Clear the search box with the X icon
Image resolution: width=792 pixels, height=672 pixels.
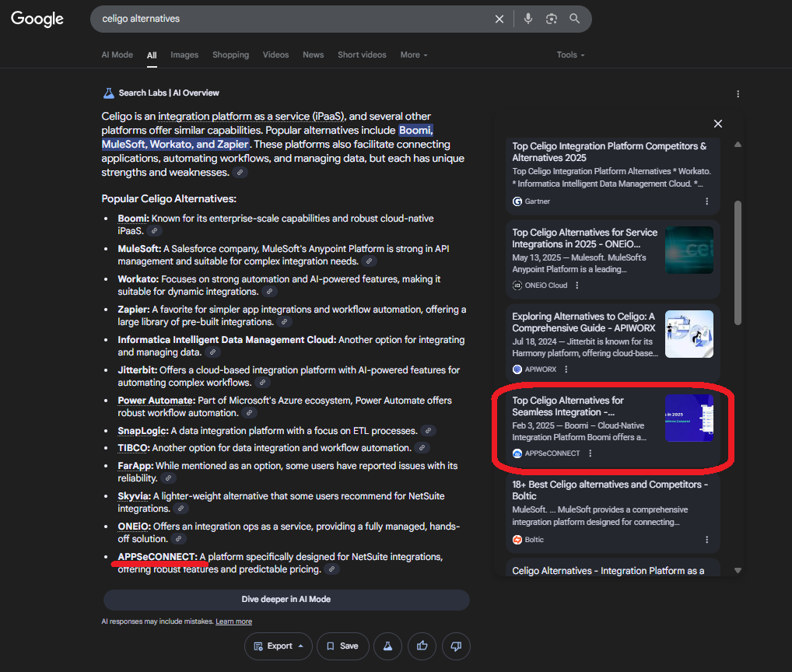point(499,19)
